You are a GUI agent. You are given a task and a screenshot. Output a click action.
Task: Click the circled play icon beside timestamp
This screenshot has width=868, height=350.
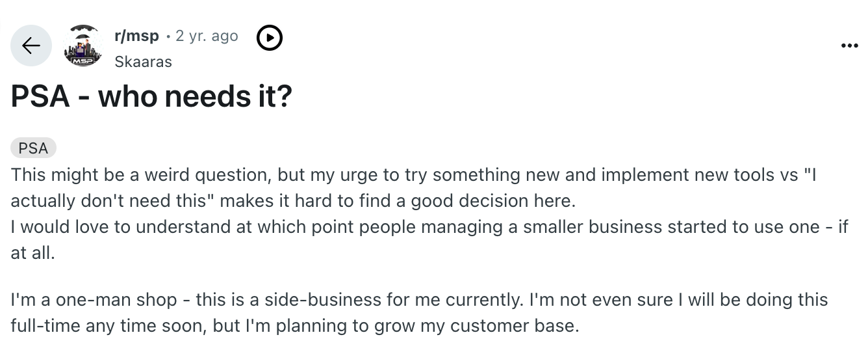tap(270, 38)
